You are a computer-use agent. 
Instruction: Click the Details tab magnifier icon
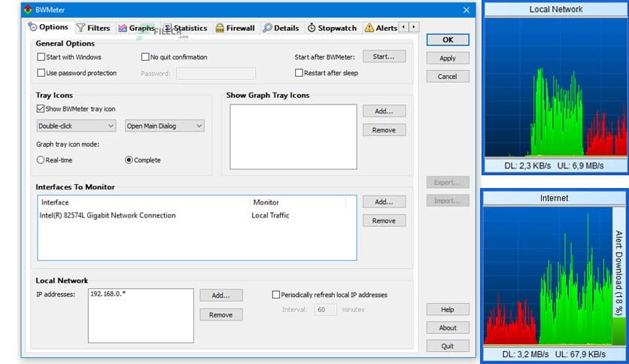(x=267, y=28)
